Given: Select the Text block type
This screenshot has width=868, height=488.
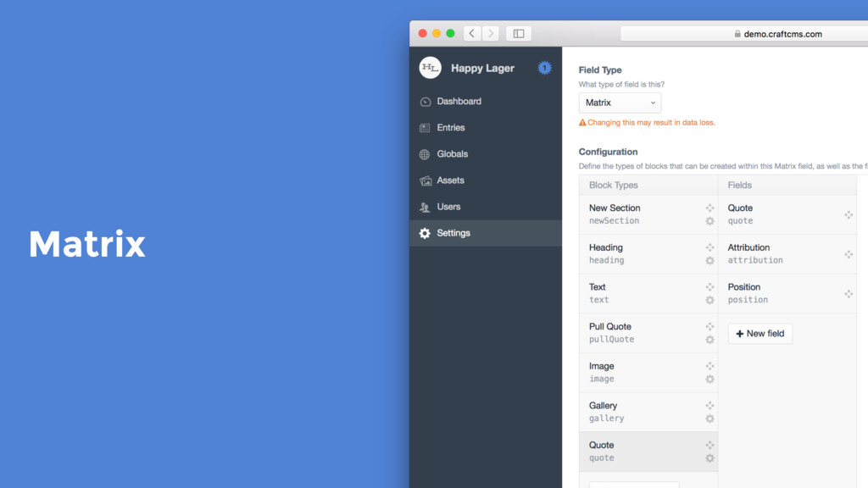Looking at the screenshot, I should 648,293.
